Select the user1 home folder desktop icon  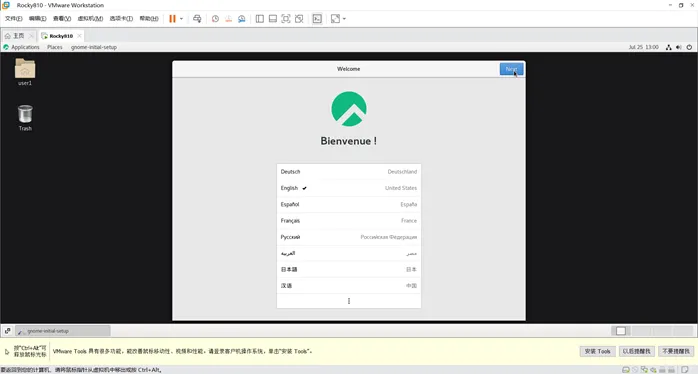pyautogui.click(x=25, y=72)
